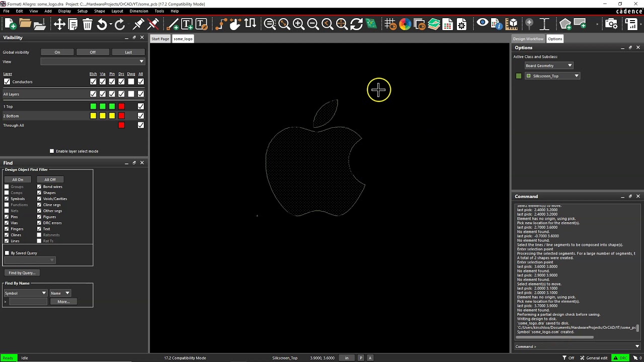Open the File menu
Screen dimensions: 644x362
[x=6, y=11]
